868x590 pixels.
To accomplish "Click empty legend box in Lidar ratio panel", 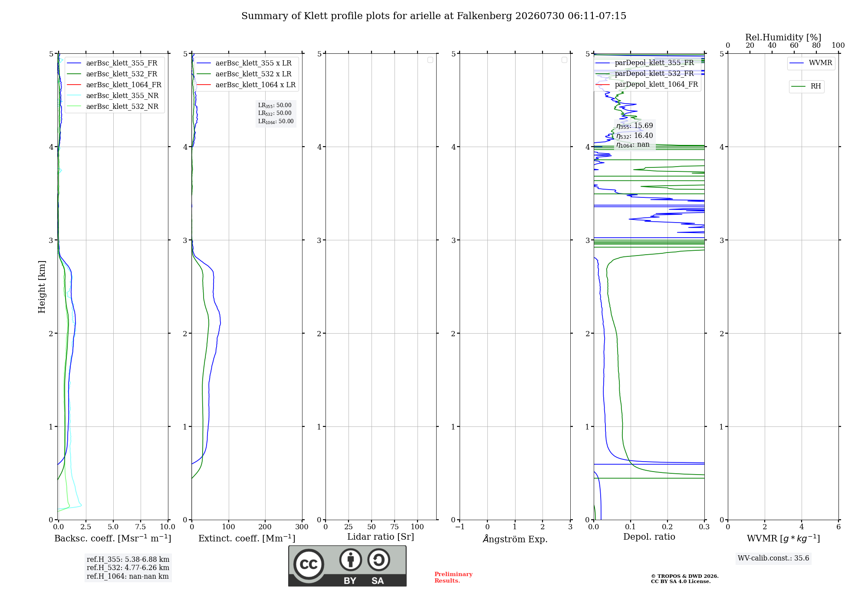I will (431, 60).
